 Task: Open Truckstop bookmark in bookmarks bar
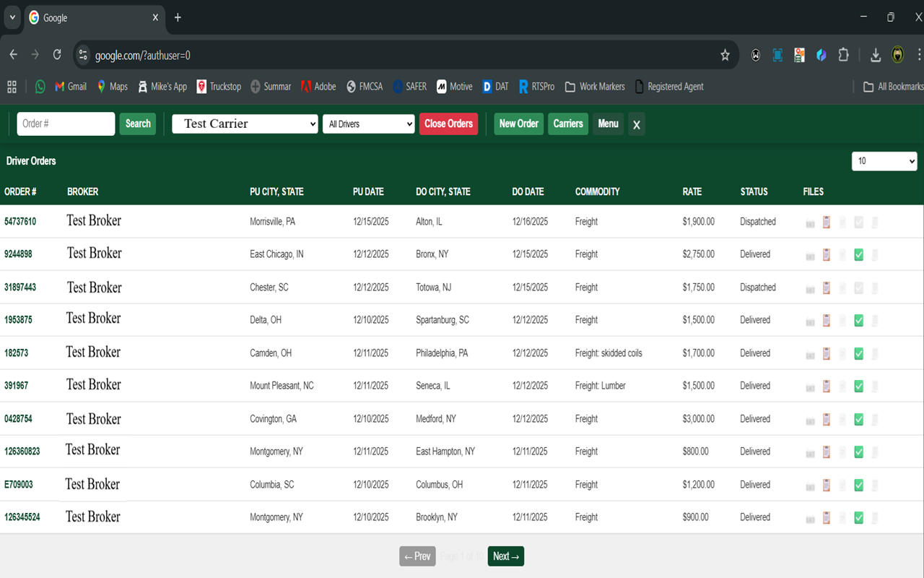(x=219, y=87)
